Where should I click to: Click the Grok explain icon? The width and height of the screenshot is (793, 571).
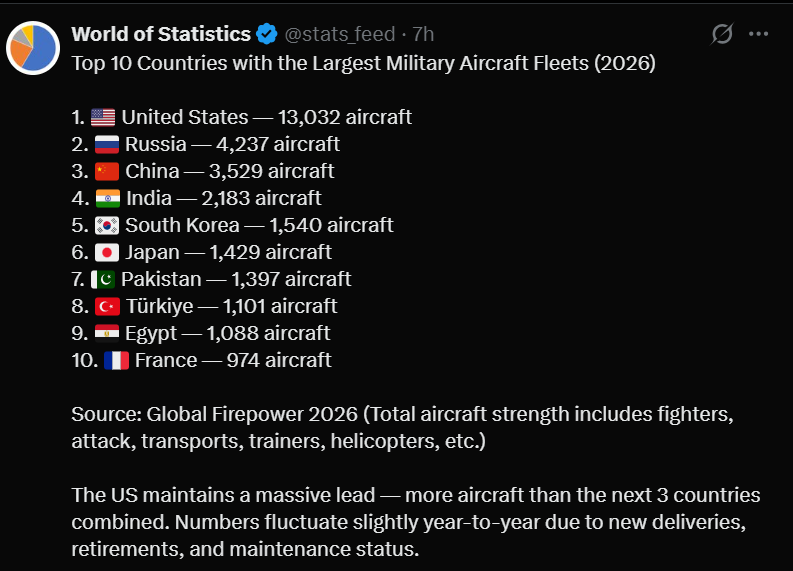point(722,34)
